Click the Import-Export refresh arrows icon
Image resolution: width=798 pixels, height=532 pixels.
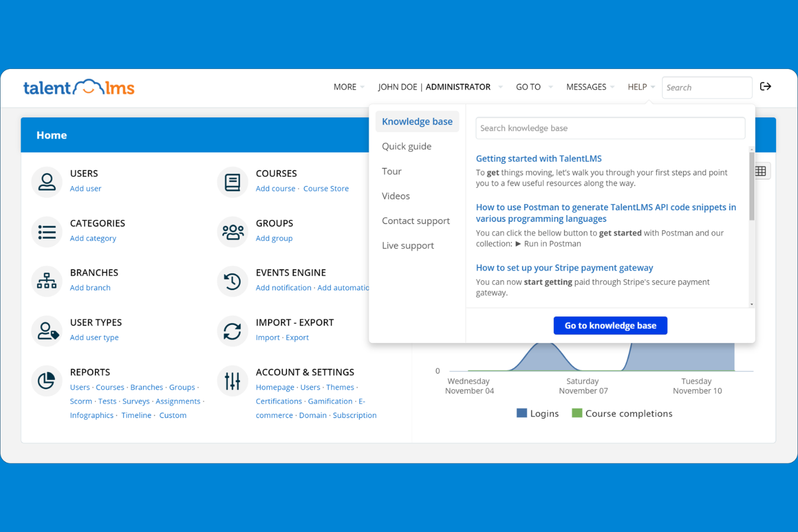tap(232, 331)
